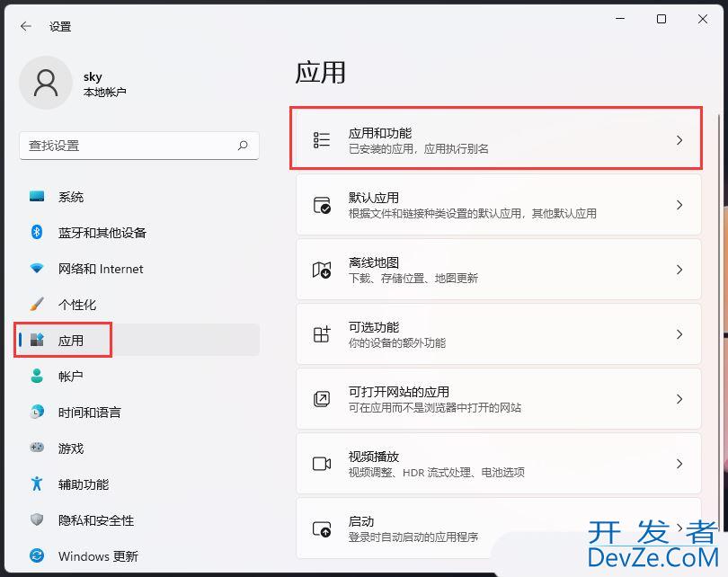
Task: Click the 启动 startup icon
Action: pyautogui.click(x=321, y=528)
